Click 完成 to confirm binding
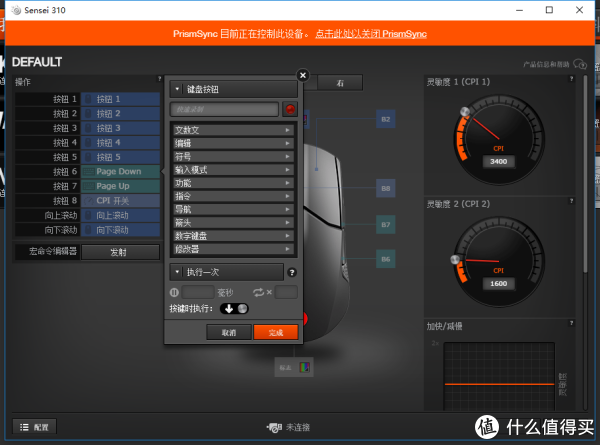The width and height of the screenshot is (600, 445). [x=276, y=333]
